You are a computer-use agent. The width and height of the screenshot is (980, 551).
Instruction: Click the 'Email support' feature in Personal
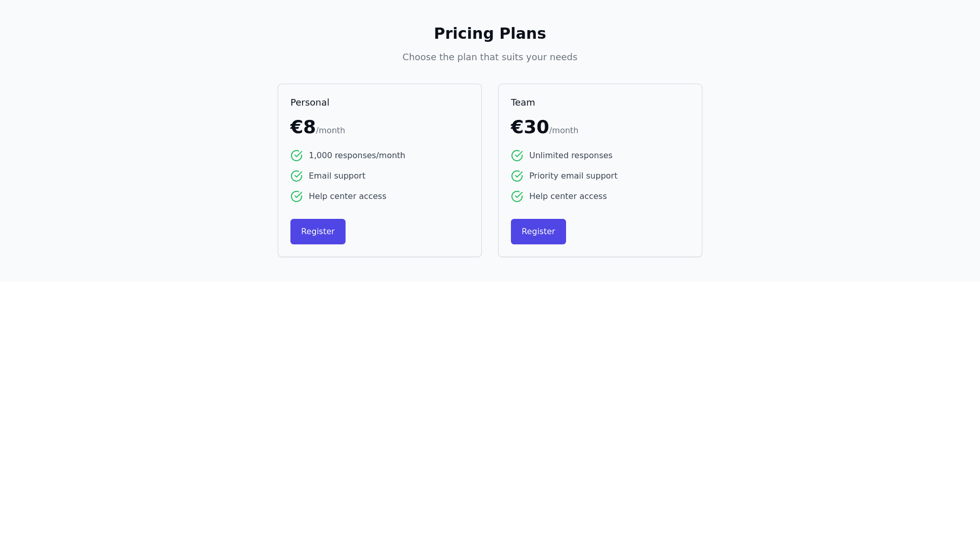337,176
